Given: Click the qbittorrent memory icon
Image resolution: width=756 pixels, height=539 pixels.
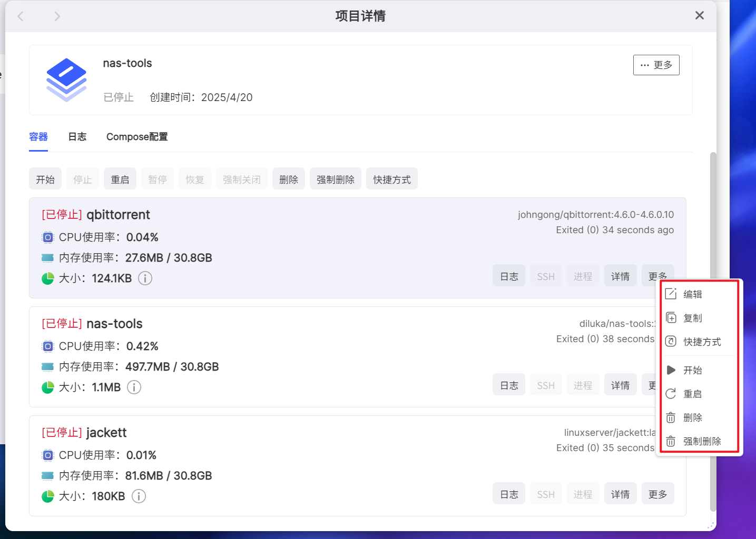Looking at the screenshot, I should [48, 258].
